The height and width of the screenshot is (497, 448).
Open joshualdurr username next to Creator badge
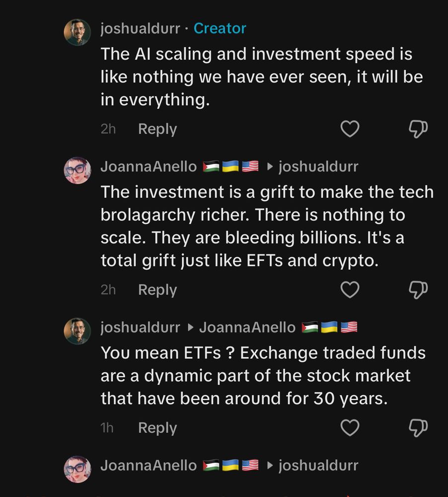click(140, 28)
